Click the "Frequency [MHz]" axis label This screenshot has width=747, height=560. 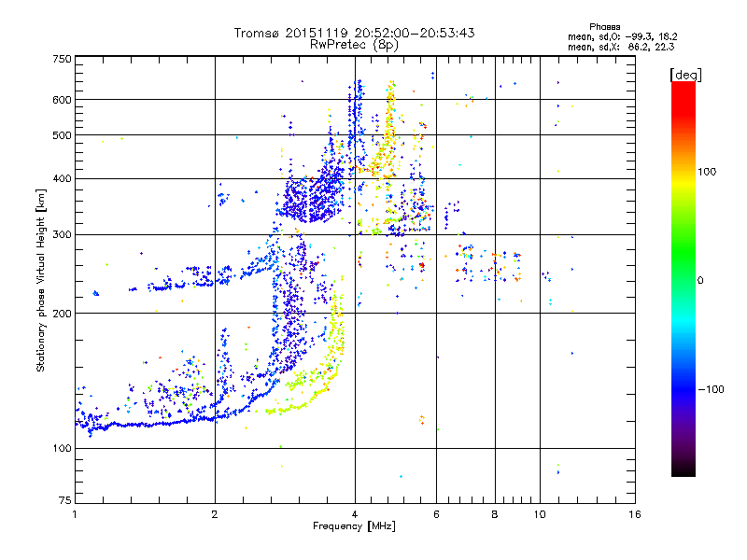pos(354,526)
